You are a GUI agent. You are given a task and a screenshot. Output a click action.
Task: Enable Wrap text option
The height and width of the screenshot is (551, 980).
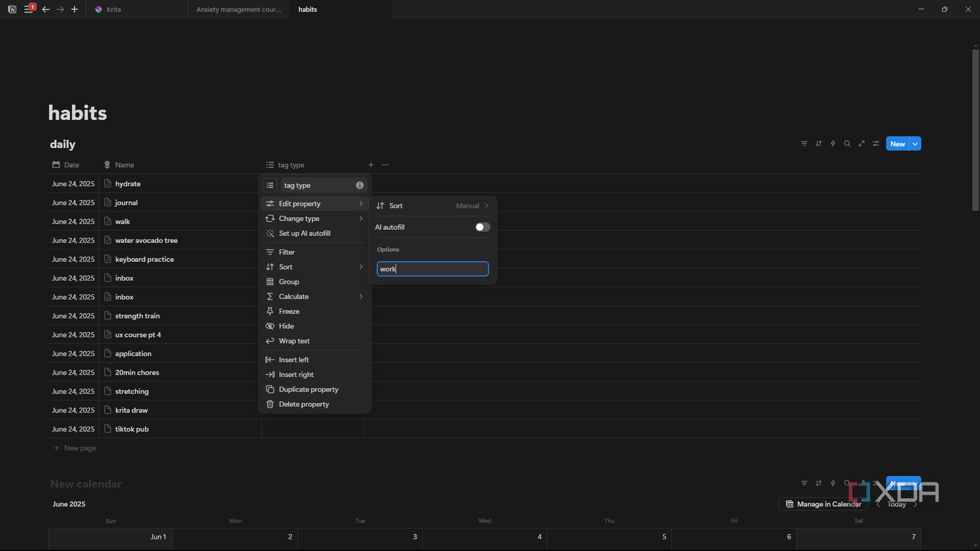tap(315, 341)
